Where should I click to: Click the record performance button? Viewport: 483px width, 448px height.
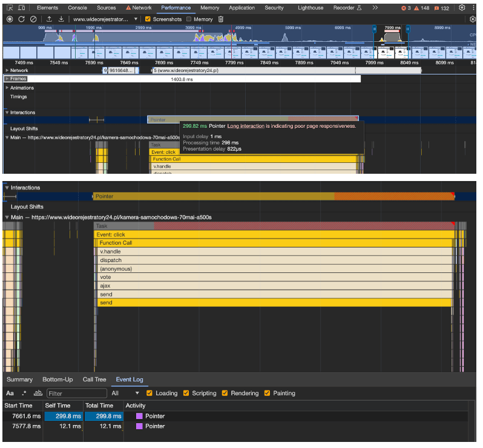9,19
